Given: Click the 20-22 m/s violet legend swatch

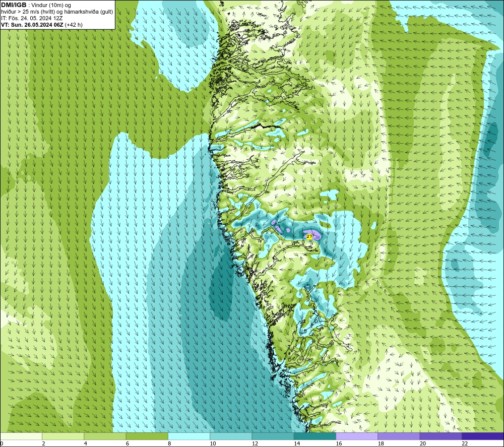Looking at the screenshot, I should pyautogui.click(x=440, y=436).
